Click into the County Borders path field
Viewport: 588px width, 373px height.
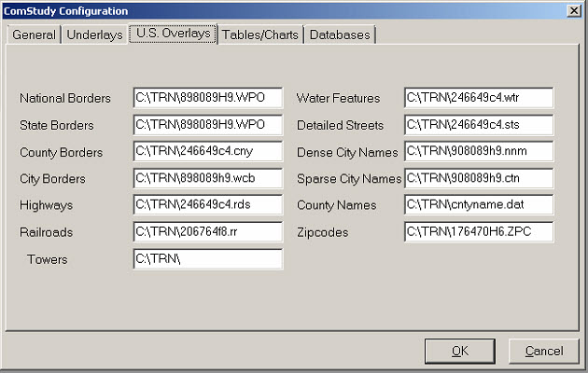pyautogui.click(x=208, y=151)
